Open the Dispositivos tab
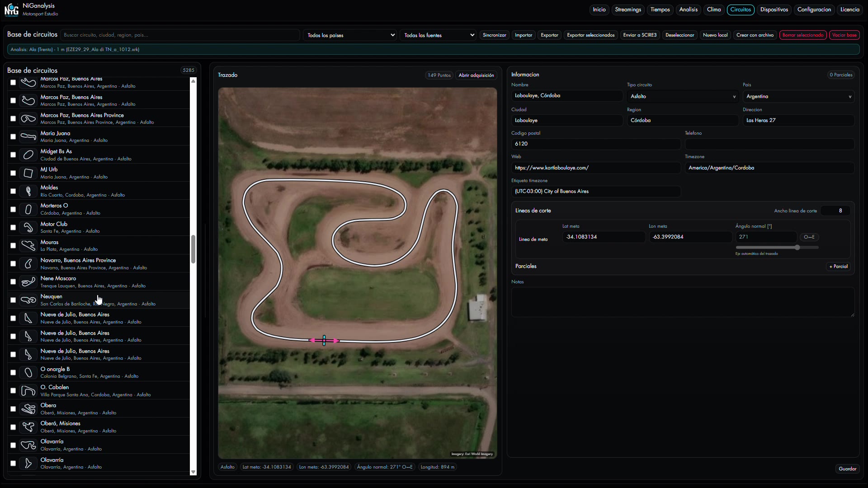The width and height of the screenshot is (868, 488). 774,9
